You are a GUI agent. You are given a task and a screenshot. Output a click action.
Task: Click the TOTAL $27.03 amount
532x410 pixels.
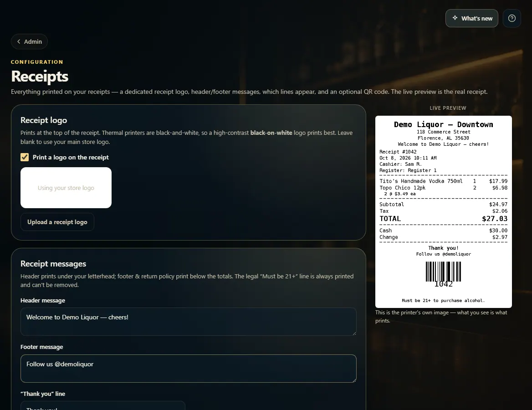pyautogui.click(x=495, y=219)
